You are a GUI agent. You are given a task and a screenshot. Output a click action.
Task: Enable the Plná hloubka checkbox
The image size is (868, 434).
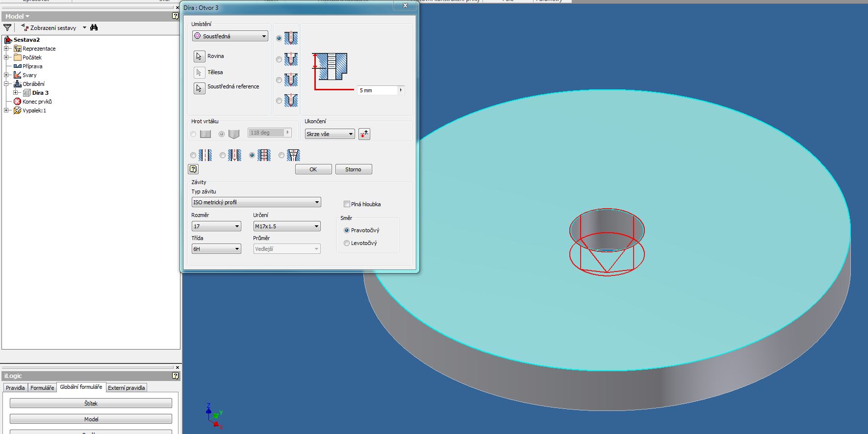(347, 204)
